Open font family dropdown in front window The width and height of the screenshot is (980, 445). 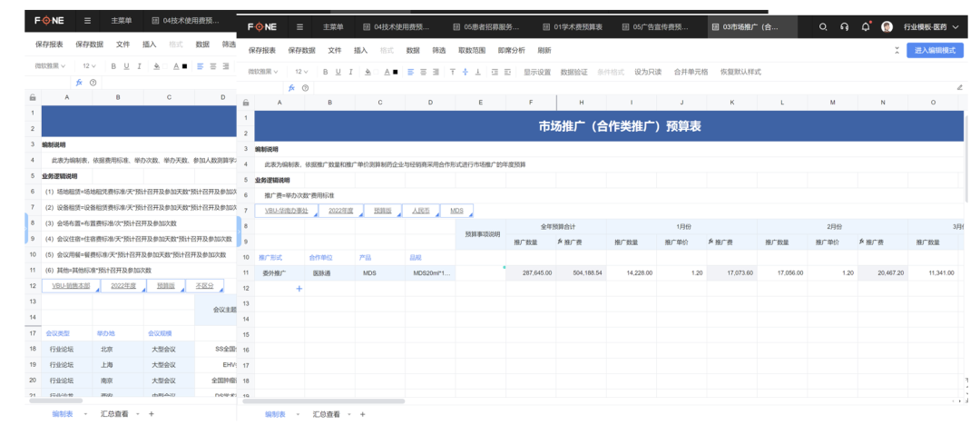click(x=263, y=72)
